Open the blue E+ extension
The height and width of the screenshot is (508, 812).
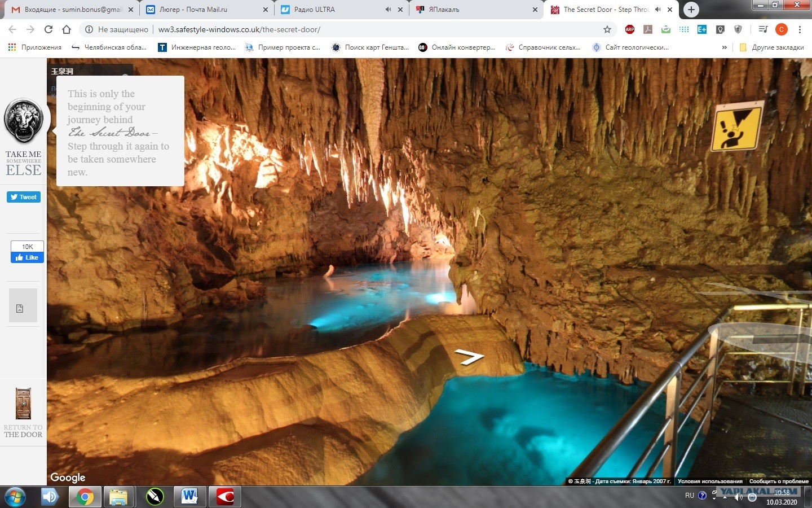(x=702, y=29)
